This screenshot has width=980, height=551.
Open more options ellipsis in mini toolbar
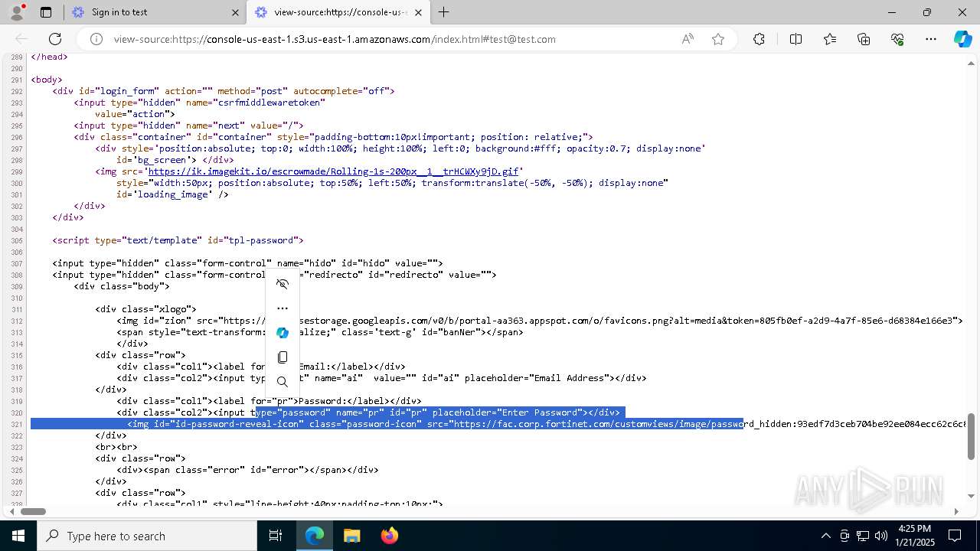point(283,308)
